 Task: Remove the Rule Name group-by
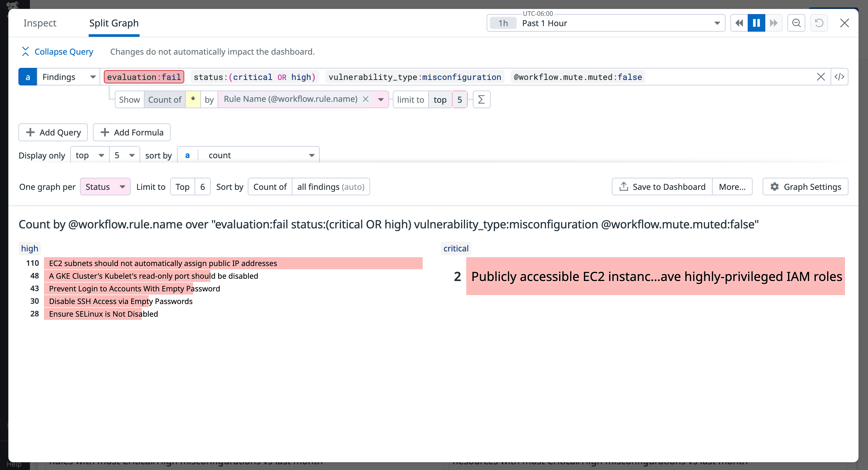[366, 99]
